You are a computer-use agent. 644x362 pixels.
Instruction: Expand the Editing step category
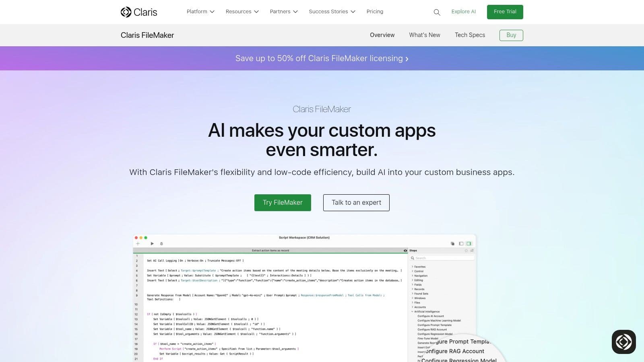click(x=417, y=280)
